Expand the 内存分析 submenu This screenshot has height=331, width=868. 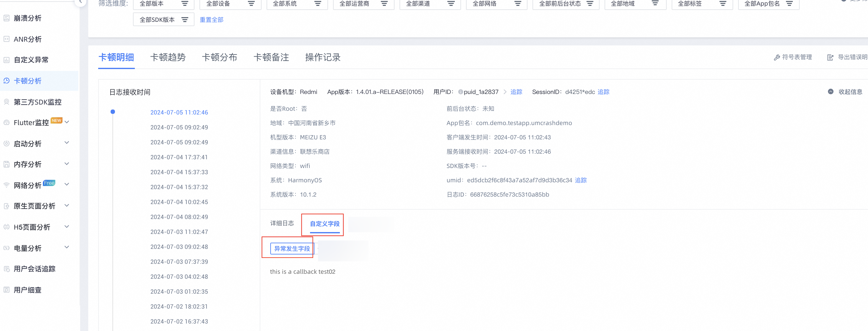pyautogui.click(x=67, y=164)
